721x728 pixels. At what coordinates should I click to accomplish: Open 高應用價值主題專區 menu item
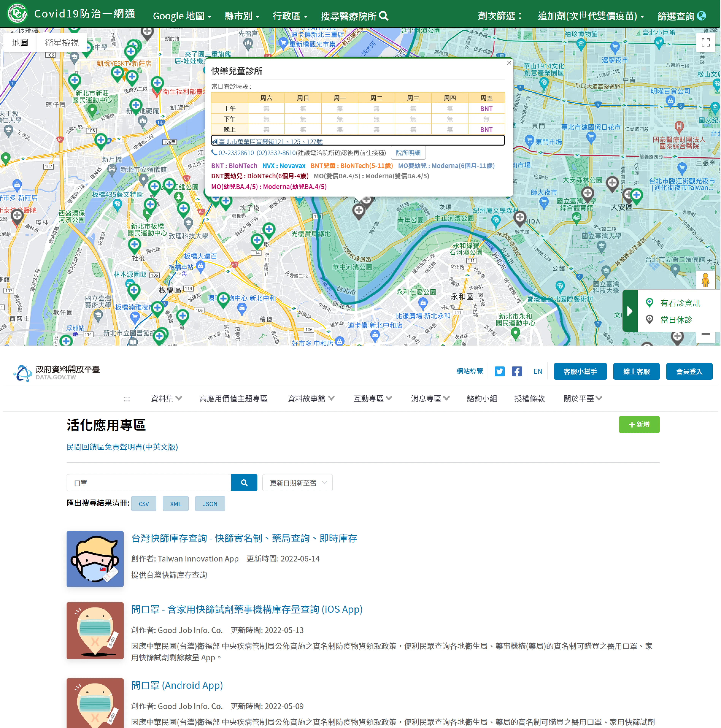click(x=233, y=398)
